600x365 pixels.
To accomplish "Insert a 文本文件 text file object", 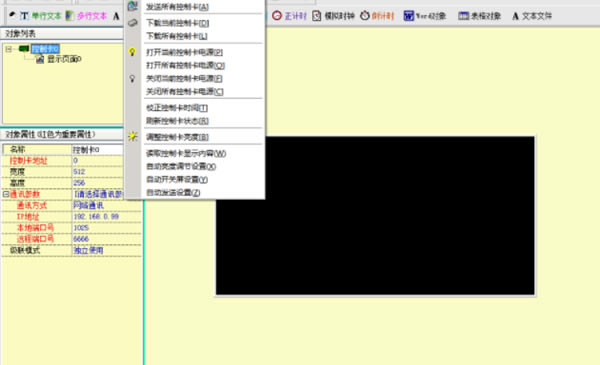I will [532, 16].
